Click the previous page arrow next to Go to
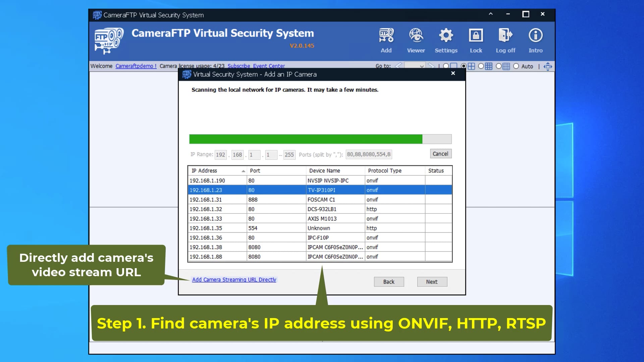Screen dimensions: 644x362 coord(398,66)
